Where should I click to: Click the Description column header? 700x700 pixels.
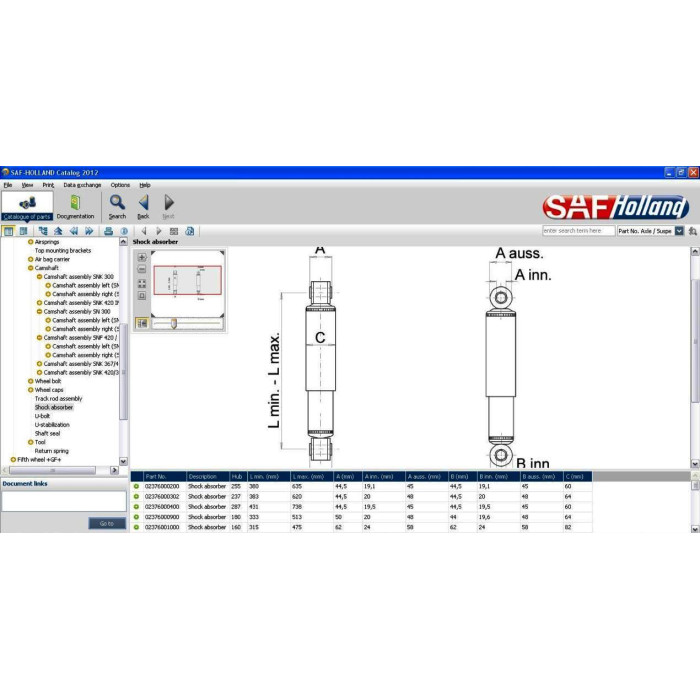[208, 476]
